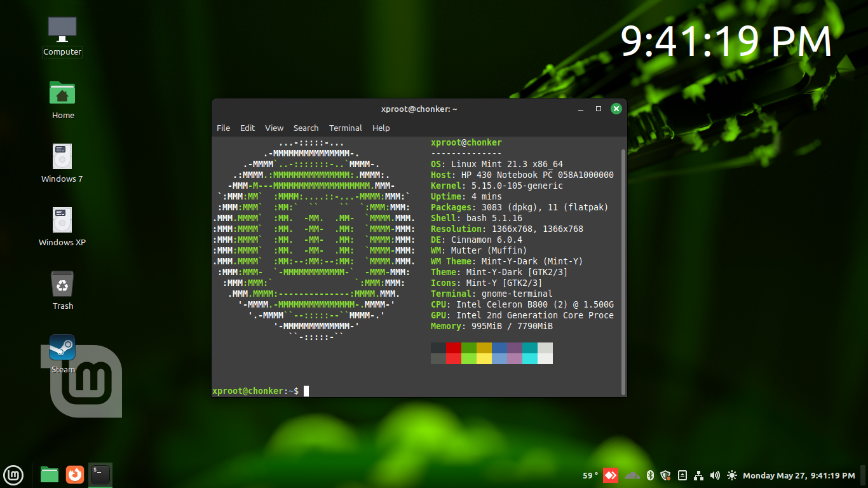Click the brightness/redshift tray icon

point(731,475)
